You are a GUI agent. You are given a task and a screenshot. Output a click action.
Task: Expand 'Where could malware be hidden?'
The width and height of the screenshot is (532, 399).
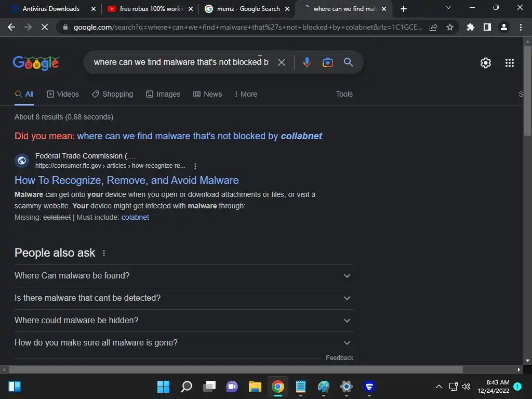pos(183,320)
